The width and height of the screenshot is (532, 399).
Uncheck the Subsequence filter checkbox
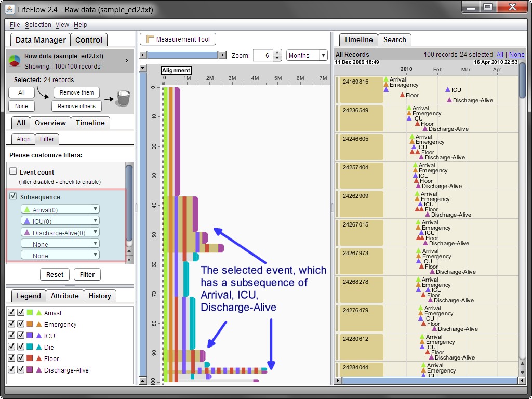[x=14, y=196]
